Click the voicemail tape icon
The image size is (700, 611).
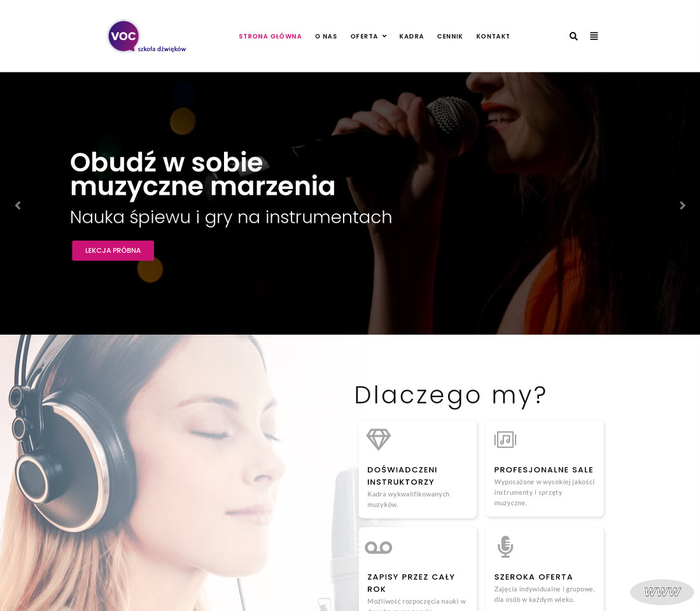pos(379,547)
